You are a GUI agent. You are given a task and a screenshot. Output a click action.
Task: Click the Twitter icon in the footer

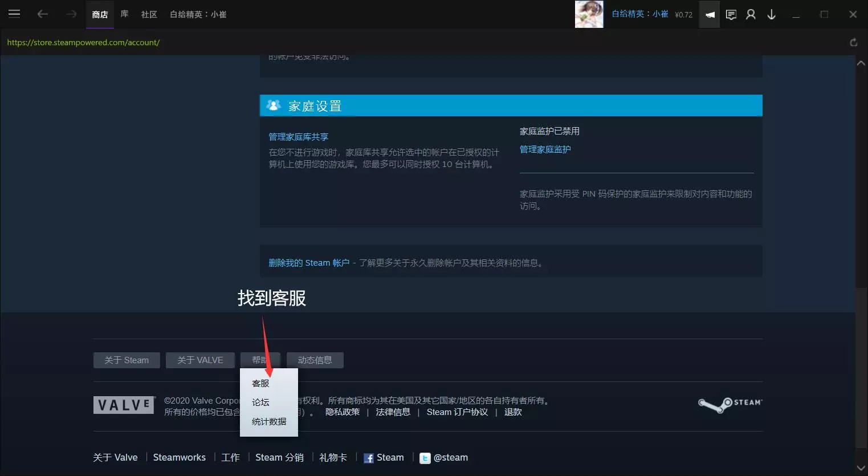(x=425, y=458)
